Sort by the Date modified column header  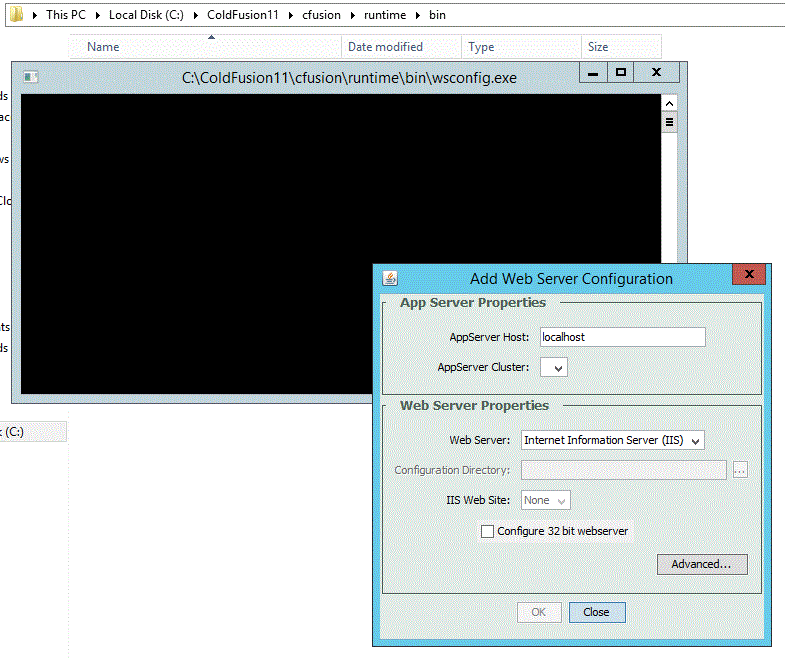[402, 47]
